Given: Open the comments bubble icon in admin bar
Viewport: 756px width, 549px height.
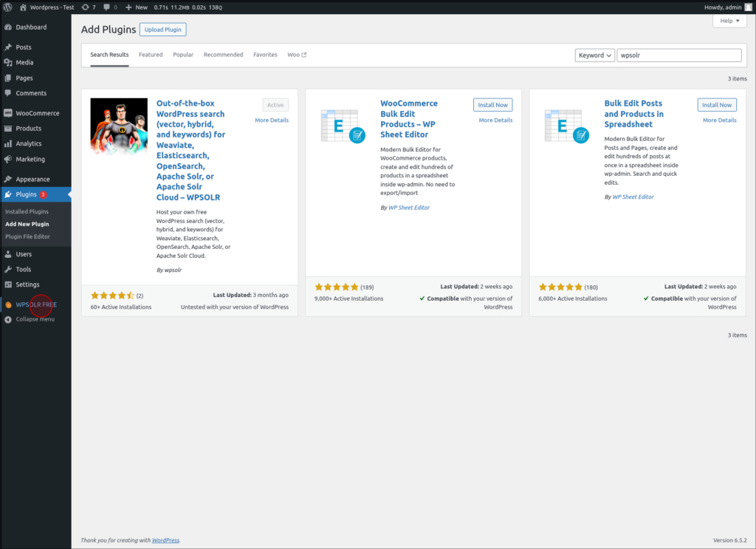Looking at the screenshot, I should click(x=106, y=7).
